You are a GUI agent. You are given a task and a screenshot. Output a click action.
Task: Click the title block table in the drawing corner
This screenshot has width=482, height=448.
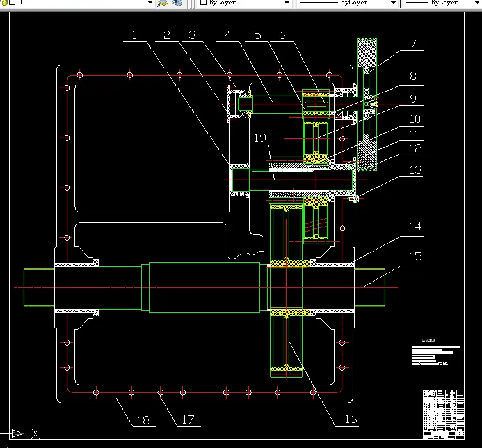click(444, 414)
